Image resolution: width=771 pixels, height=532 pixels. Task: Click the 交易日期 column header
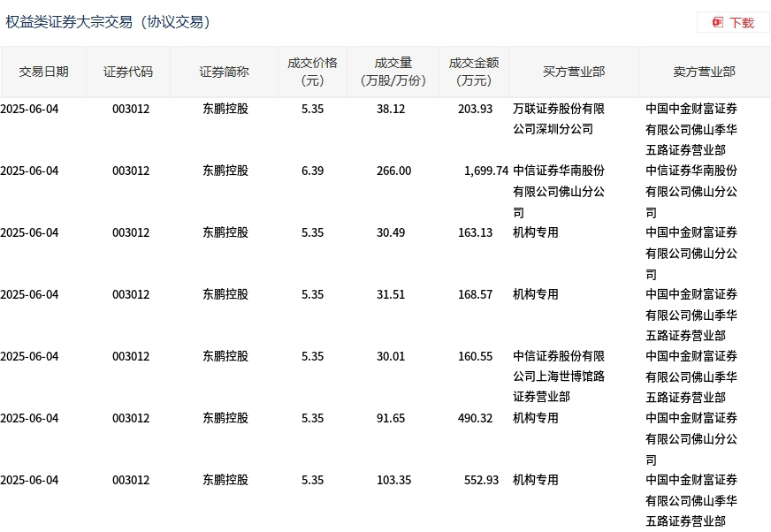(x=43, y=72)
